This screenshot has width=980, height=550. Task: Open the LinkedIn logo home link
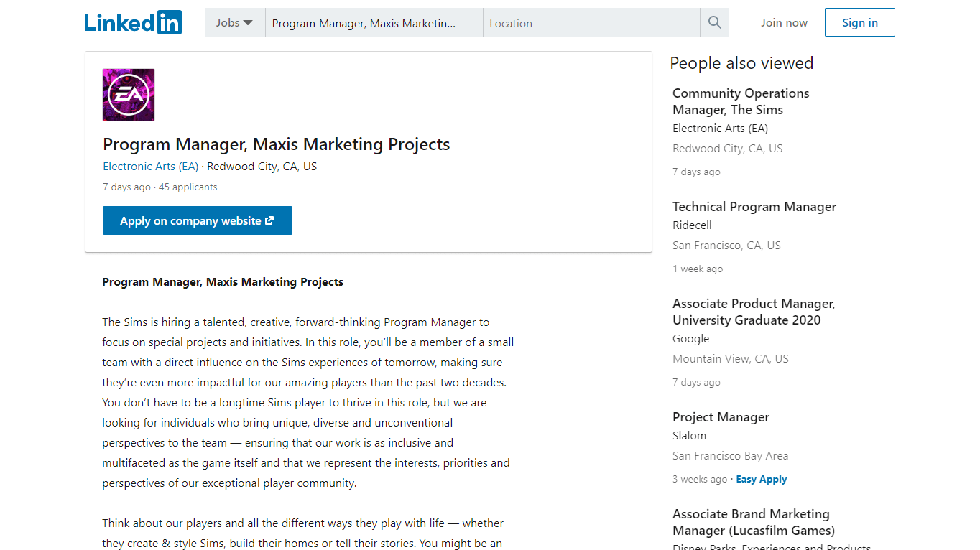[133, 22]
